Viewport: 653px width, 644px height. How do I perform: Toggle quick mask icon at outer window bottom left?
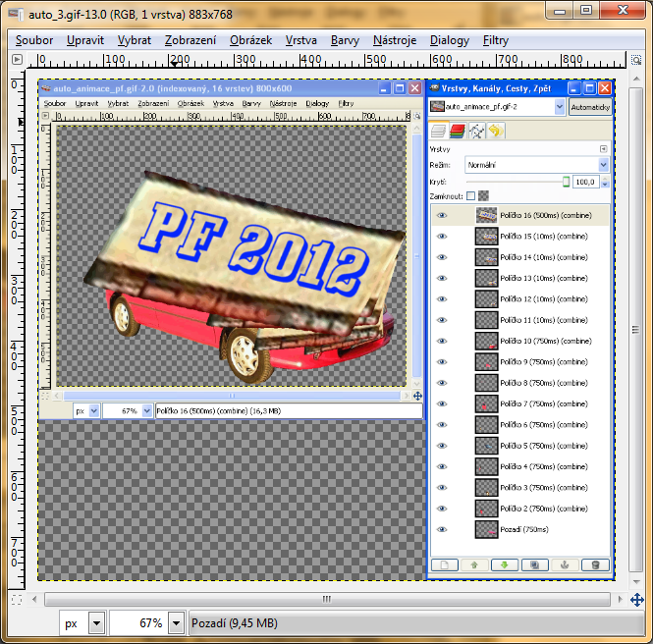point(17,600)
